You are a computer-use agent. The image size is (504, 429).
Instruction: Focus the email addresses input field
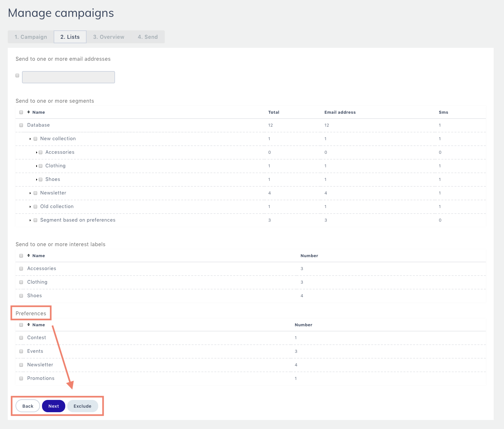[x=68, y=77]
